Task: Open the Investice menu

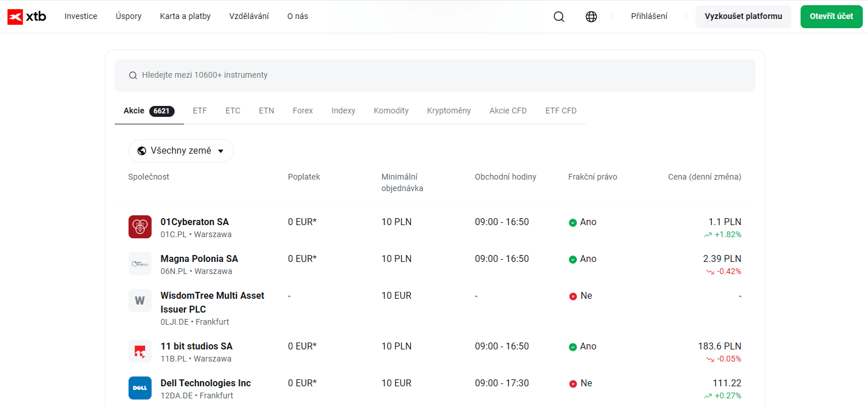Action: coord(81,16)
